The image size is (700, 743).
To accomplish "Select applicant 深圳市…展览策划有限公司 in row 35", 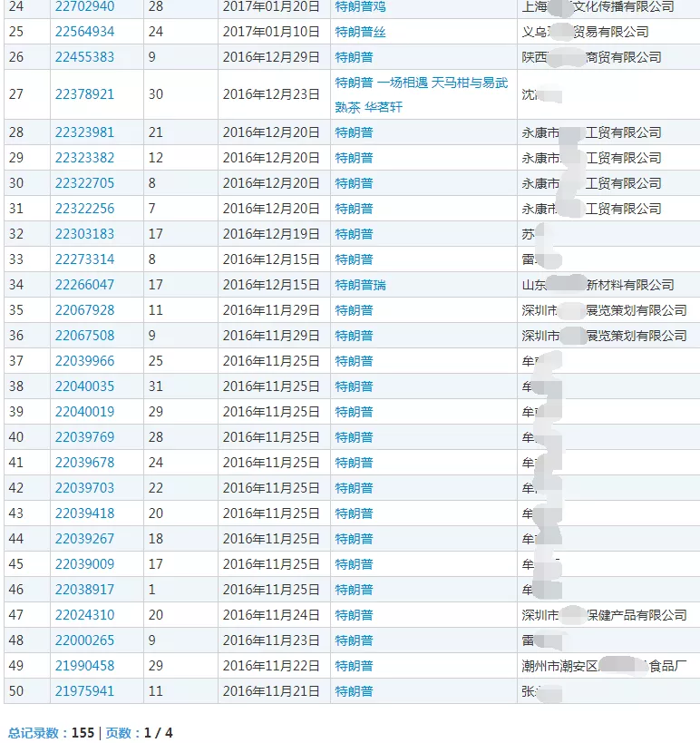I will [604, 310].
